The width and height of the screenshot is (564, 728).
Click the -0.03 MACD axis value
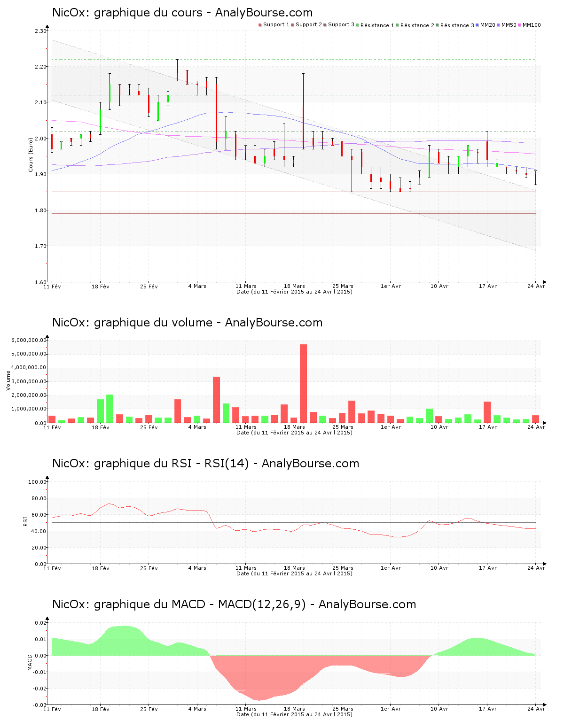point(40,705)
